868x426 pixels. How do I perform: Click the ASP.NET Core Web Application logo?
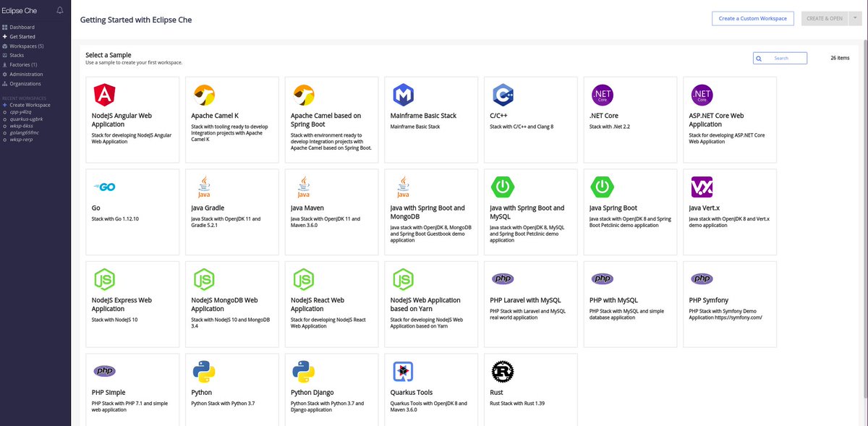pos(702,95)
